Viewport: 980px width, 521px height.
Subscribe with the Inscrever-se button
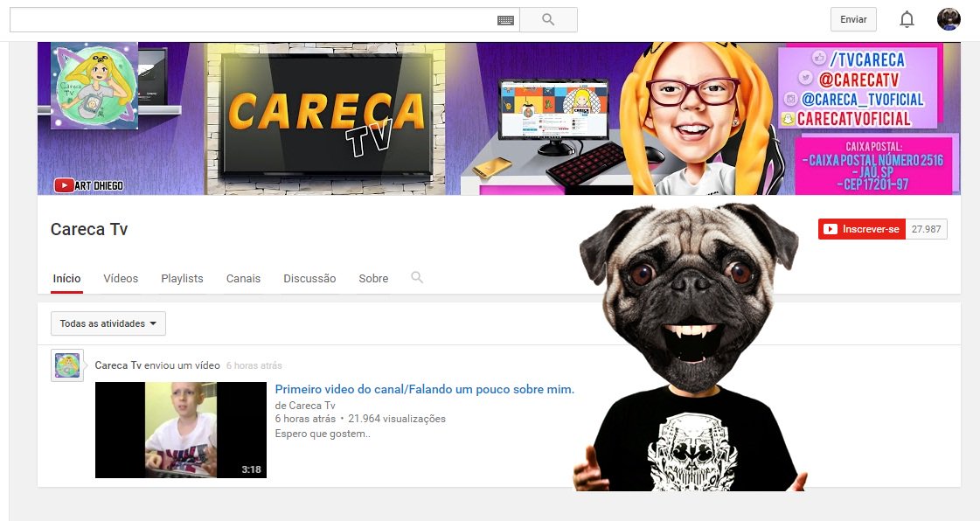pyautogui.click(x=862, y=229)
